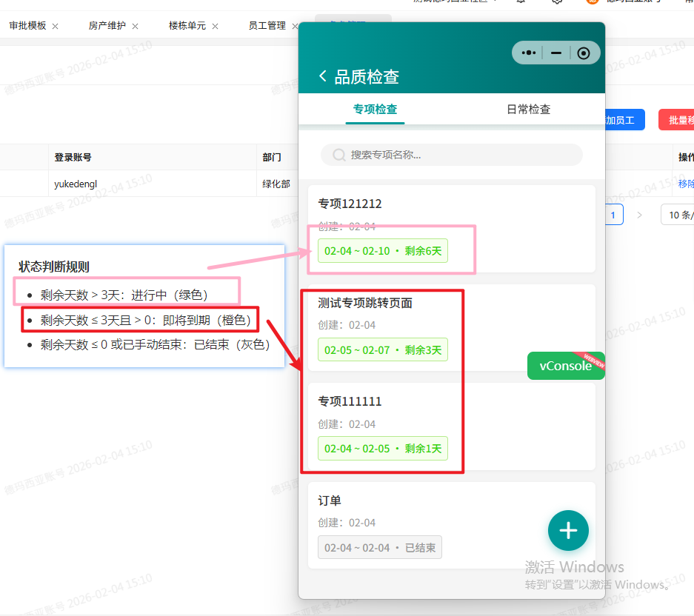Select the 专项检查 tab
Viewport: 694px width, 616px height.
pos(375,110)
